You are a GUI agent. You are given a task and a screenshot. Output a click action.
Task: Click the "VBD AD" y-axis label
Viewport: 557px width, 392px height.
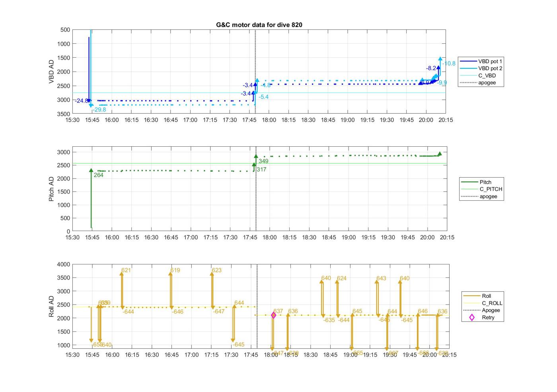coord(51,72)
